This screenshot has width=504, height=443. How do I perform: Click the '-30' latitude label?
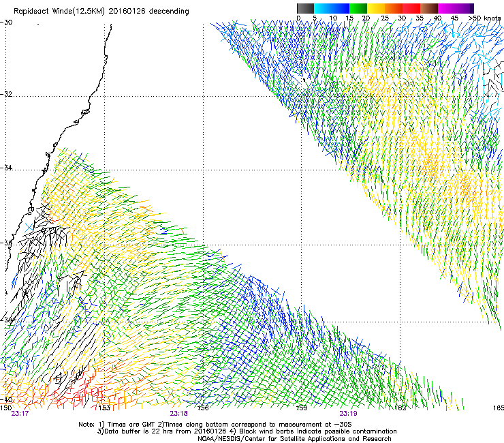[6, 22]
